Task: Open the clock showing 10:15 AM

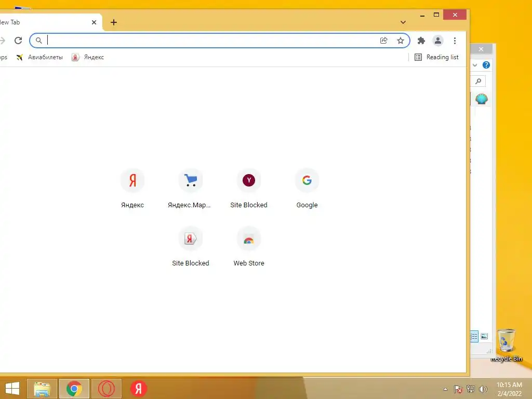Action: pos(509,389)
